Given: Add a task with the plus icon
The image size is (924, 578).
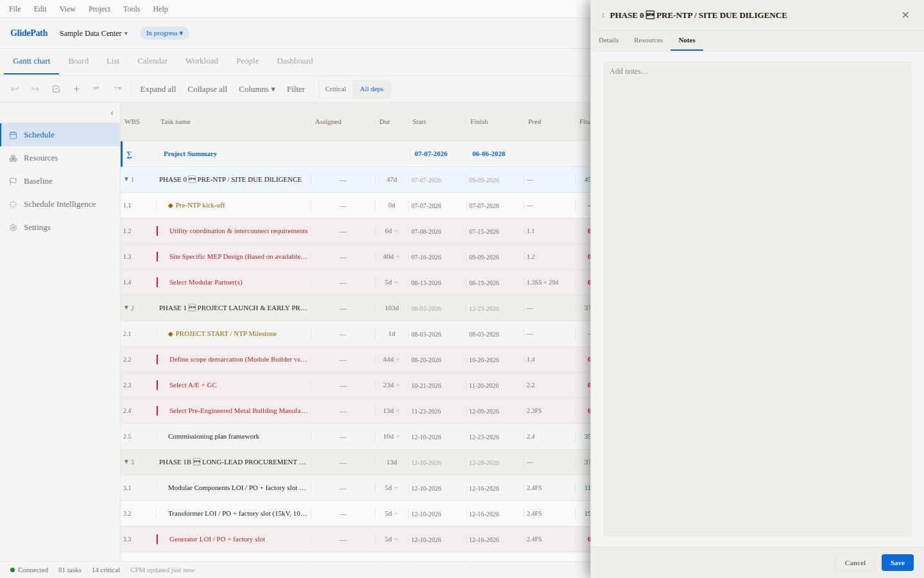Looking at the screenshot, I should pyautogui.click(x=76, y=89).
